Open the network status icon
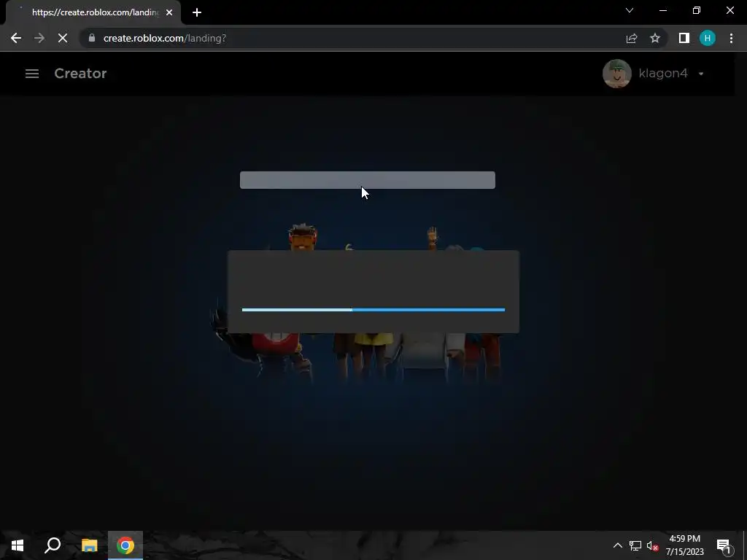The image size is (747, 560). coord(635,545)
